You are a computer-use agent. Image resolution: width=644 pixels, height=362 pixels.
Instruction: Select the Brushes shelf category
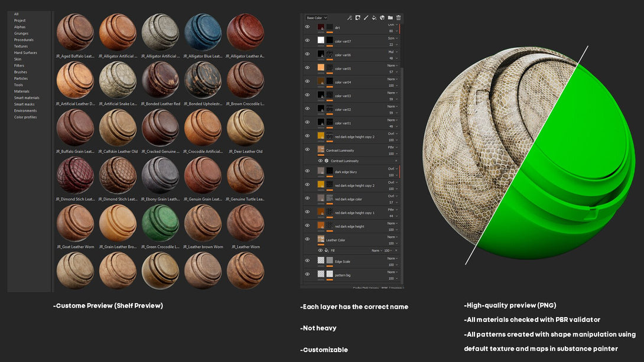(x=21, y=72)
